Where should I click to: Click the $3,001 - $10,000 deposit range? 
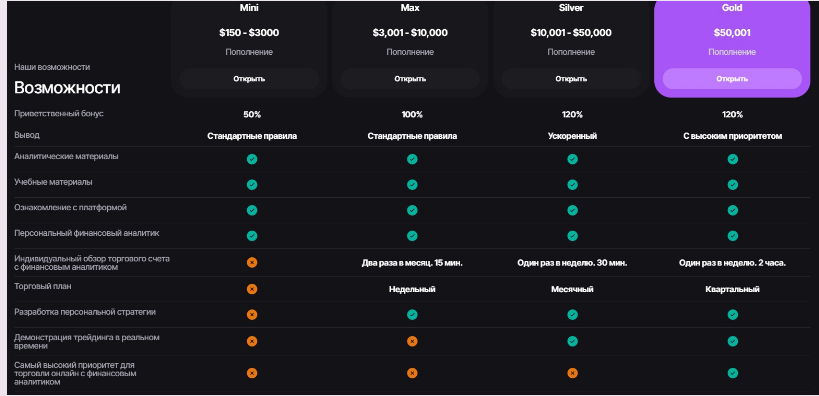[x=410, y=33]
